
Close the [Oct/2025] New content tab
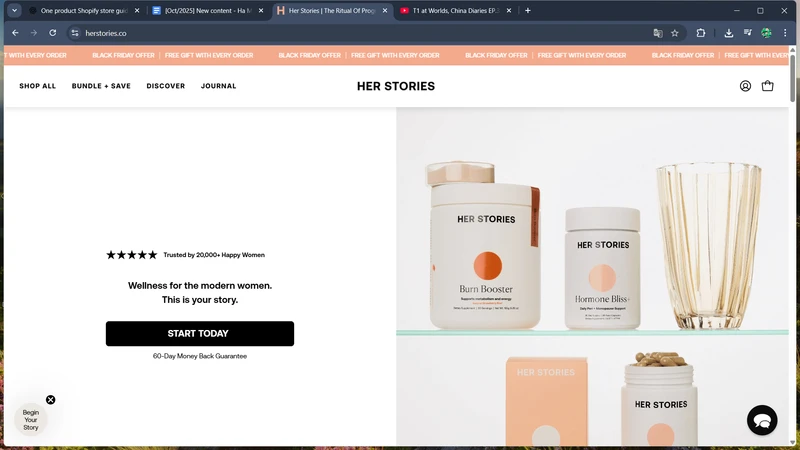tap(261, 10)
